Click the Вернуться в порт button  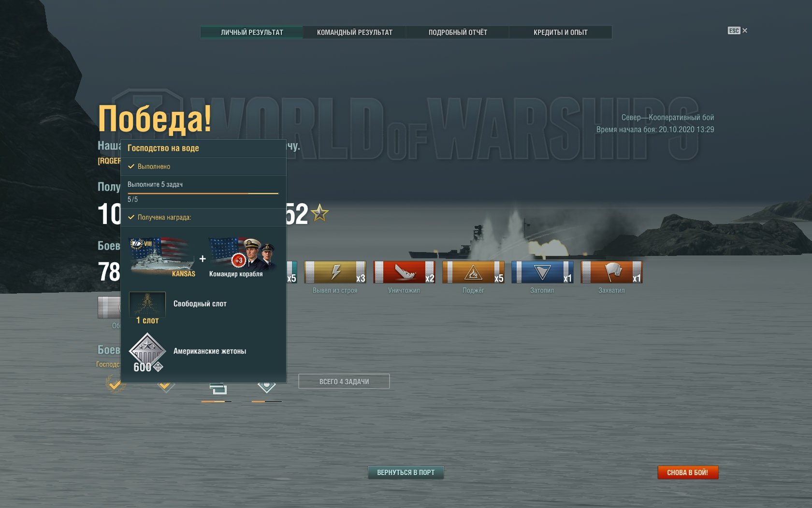click(406, 473)
